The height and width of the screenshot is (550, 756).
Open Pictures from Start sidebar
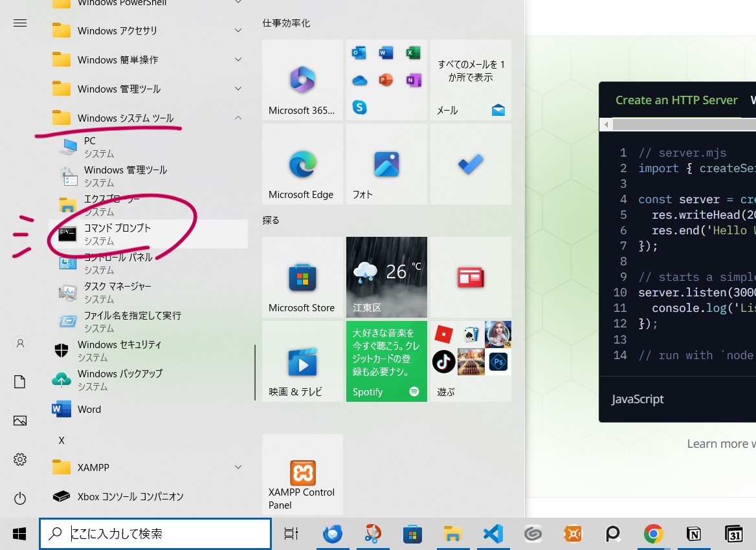20,421
